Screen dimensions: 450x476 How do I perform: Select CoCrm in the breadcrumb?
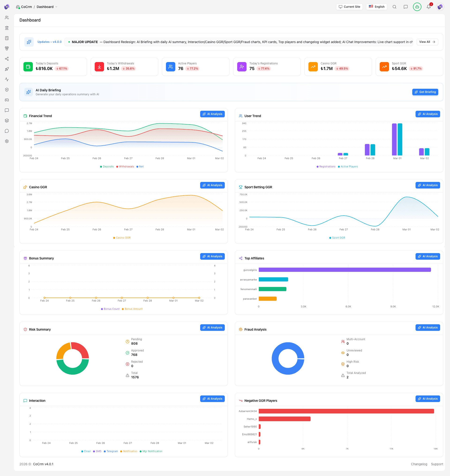point(26,7)
